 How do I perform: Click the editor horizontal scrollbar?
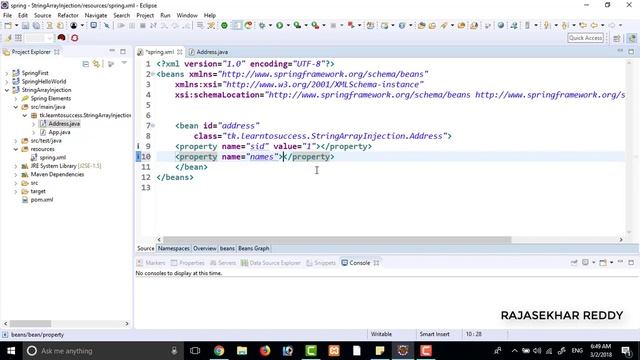(337, 240)
